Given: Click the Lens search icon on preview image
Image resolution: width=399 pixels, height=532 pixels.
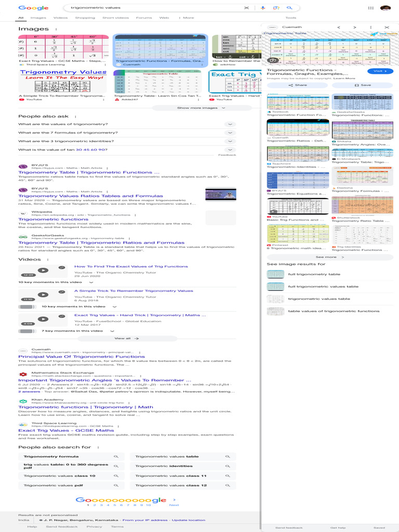Looking at the screenshot, I should click(273, 60).
